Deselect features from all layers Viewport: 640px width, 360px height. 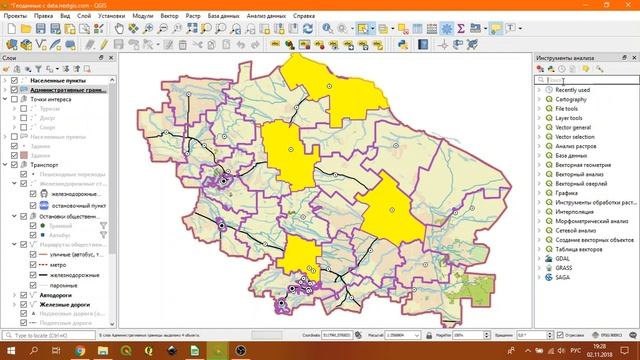403,29
